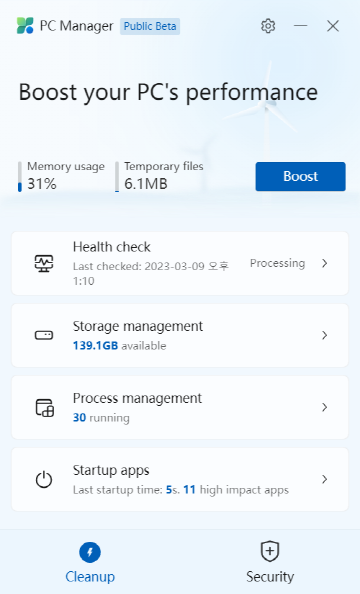This screenshot has height=594, width=360.
Task: Open settings via the gear icon
Action: [x=268, y=26]
